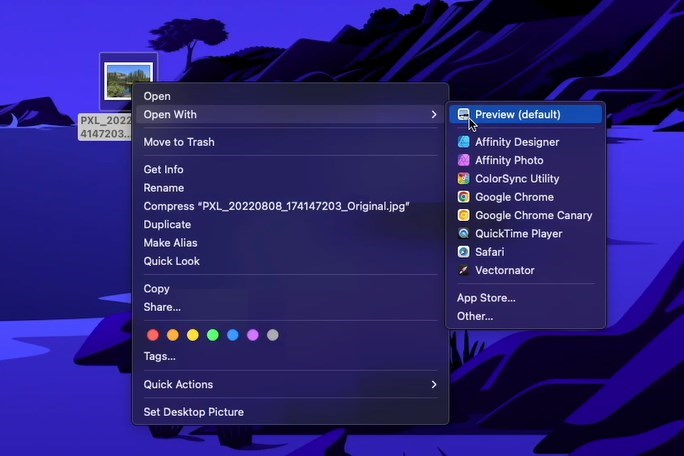684x456 pixels.
Task: Click the Affinity Designer app icon
Action: coord(463,142)
